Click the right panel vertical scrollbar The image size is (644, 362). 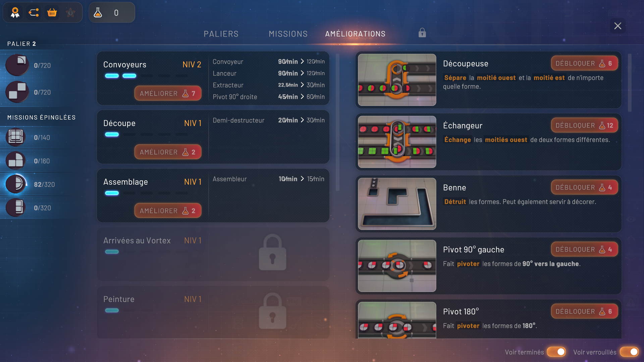coord(630,83)
